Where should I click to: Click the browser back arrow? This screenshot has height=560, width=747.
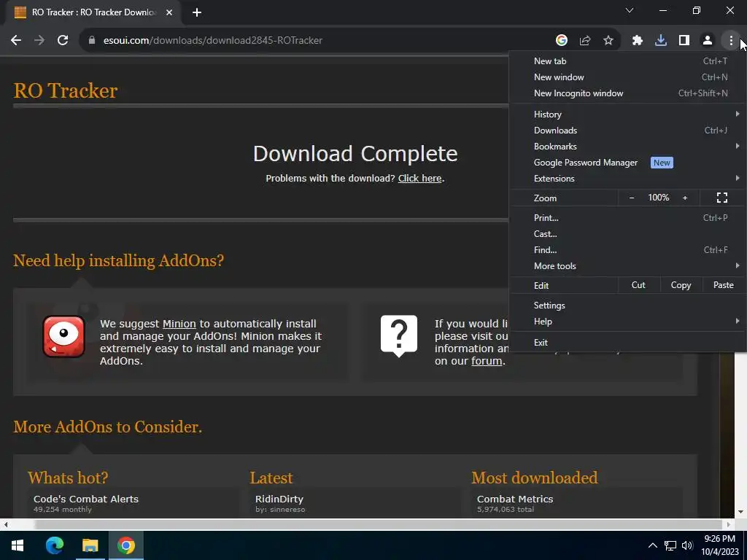coord(16,41)
